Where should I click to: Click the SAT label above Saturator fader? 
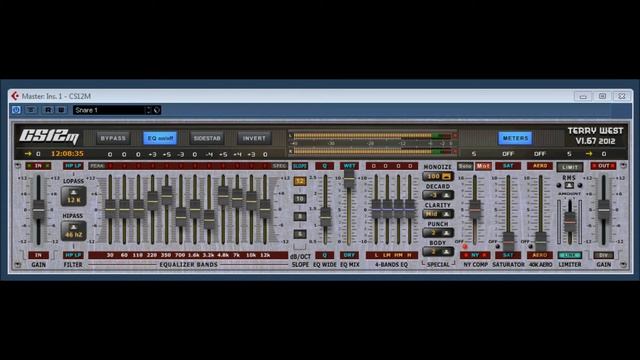pyautogui.click(x=508, y=166)
